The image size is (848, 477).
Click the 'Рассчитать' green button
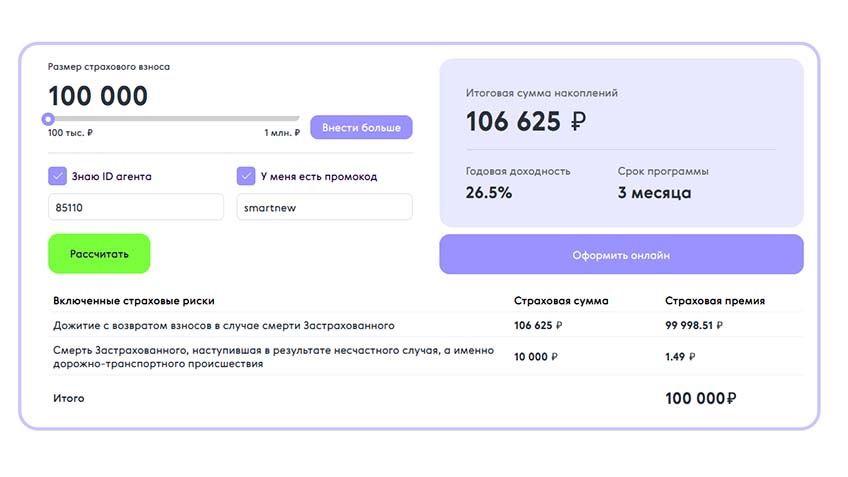99,254
